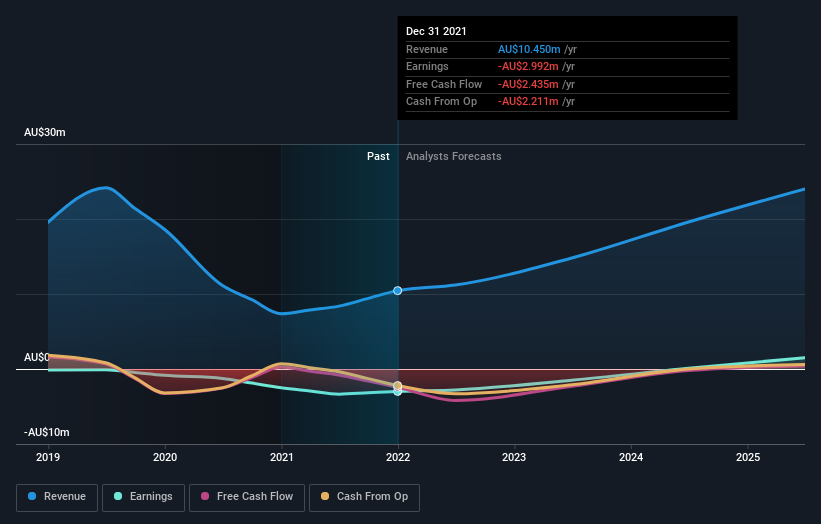Click the Free Cash Flow label in tooltip
This screenshot has width=821, height=524.
[x=444, y=84]
